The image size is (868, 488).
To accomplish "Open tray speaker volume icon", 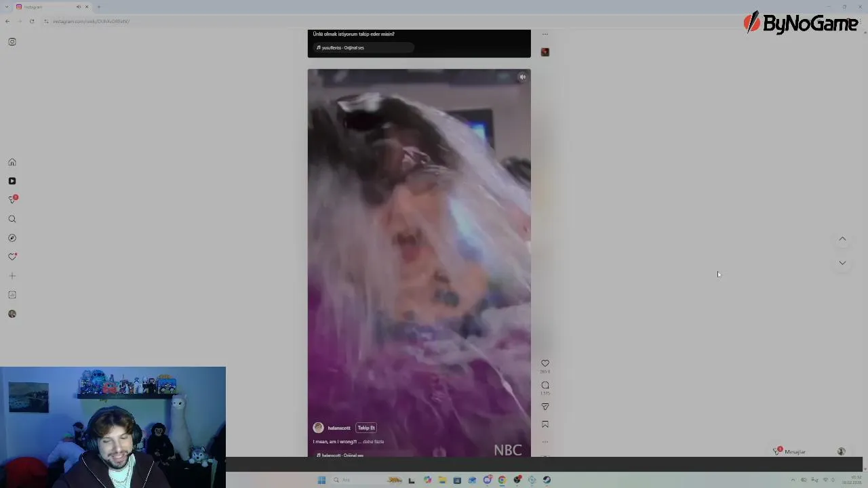I will pyautogui.click(x=833, y=480).
